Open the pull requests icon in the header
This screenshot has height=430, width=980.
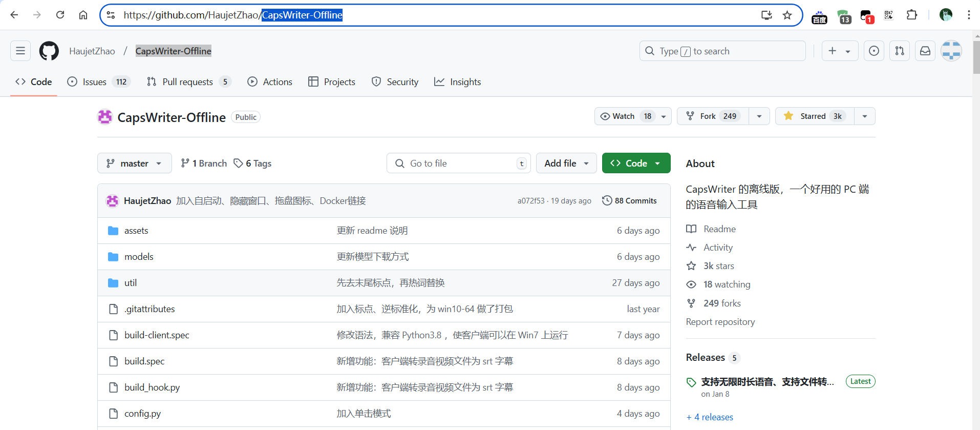pos(900,51)
